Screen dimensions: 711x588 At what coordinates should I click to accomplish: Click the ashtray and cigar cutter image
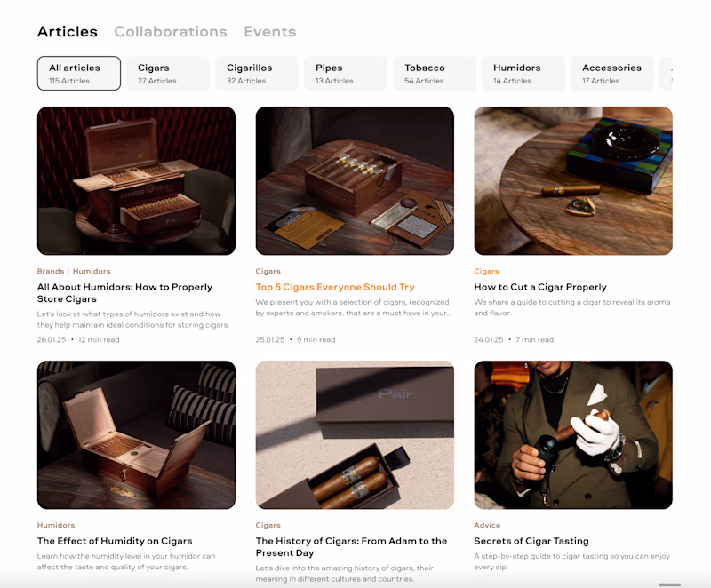(573, 180)
